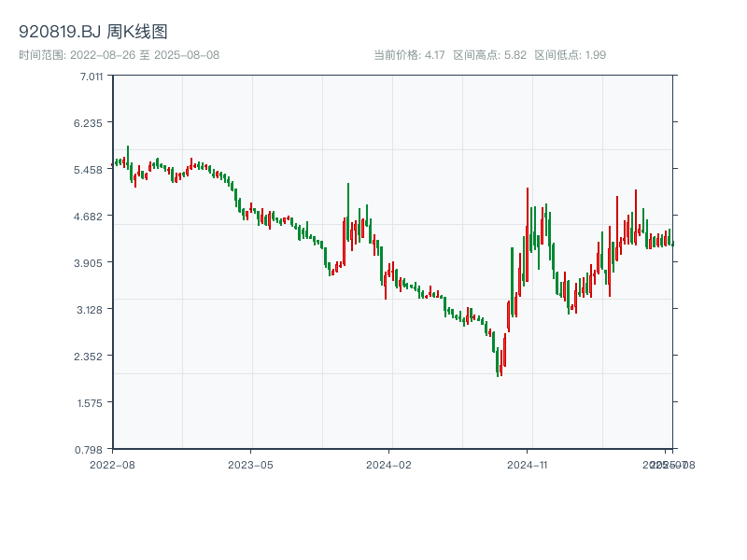
Task: Click the 1.575 y-axis price label
Action: point(92,403)
